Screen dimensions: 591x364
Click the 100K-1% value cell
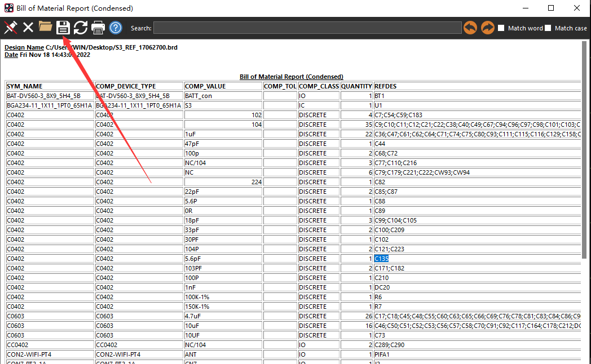coord(223,297)
